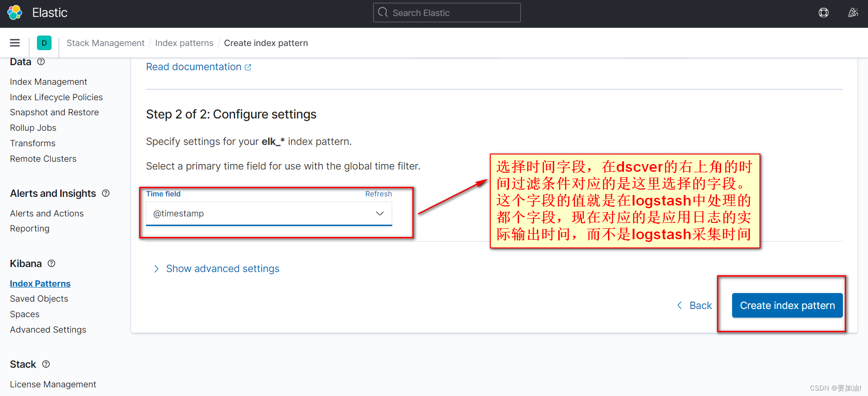
Task: Expand Show advanced settings
Action: point(216,269)
